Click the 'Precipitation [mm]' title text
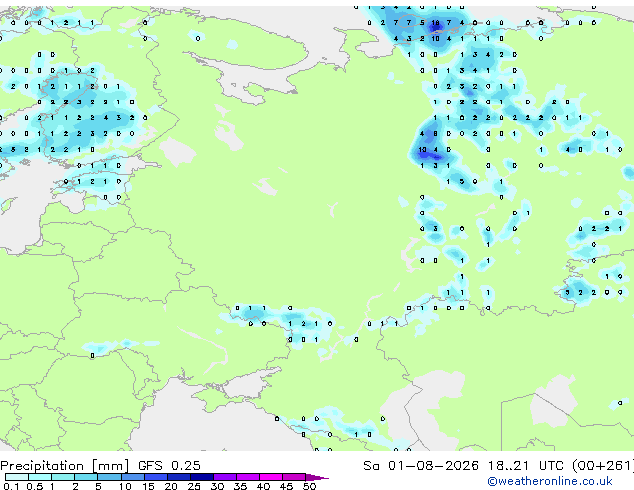 (65, 466)
